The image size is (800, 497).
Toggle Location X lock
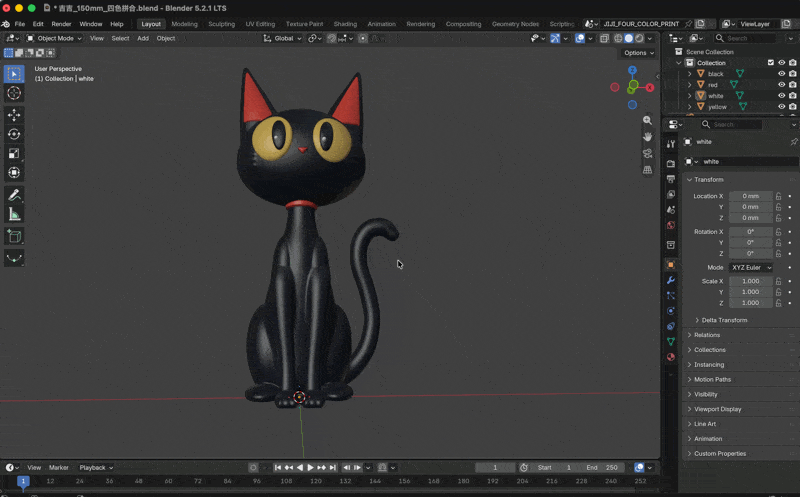(x=779, y=196)
